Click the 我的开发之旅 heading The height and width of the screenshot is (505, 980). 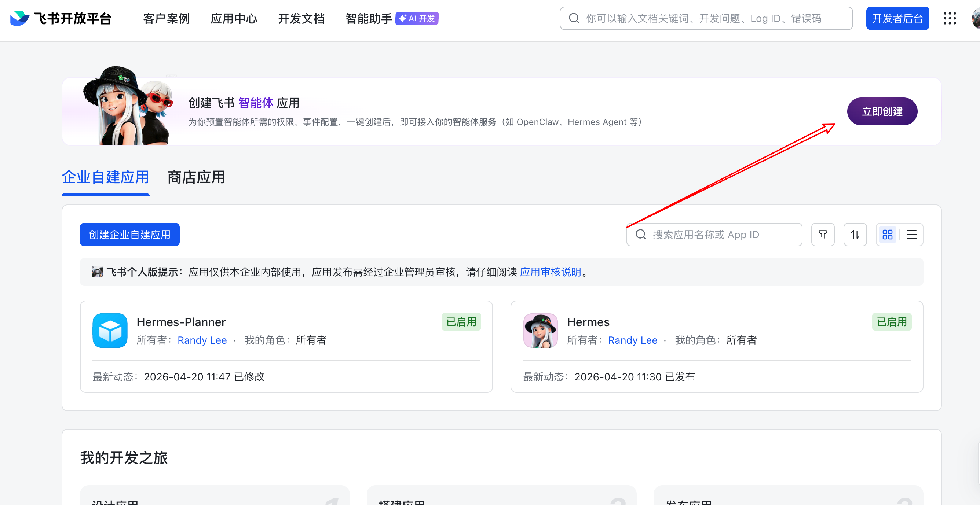tap(124, 457)
